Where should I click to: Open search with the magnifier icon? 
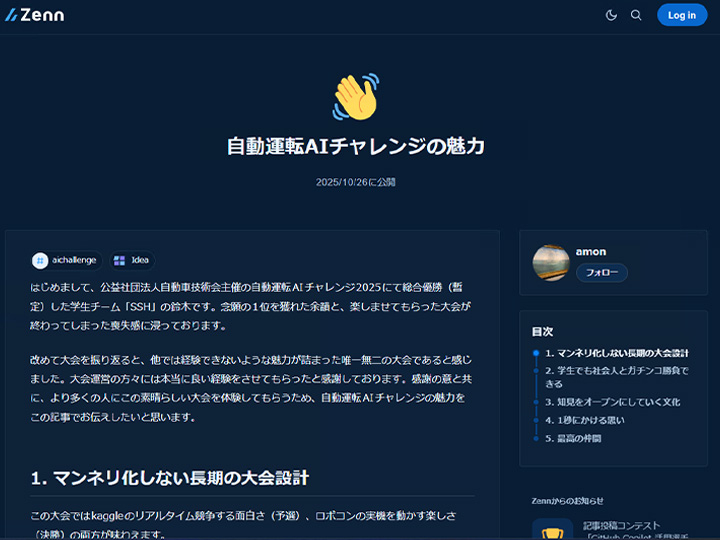(636, 15)
